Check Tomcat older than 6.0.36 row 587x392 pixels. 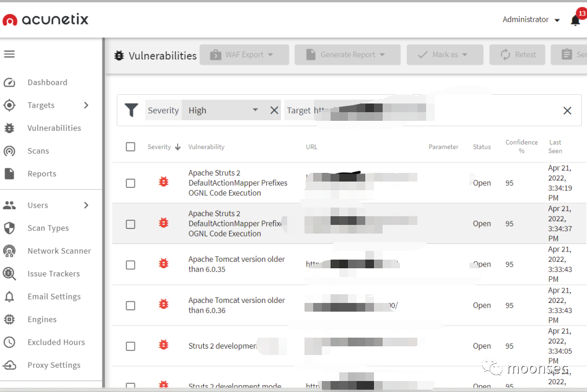131,306
